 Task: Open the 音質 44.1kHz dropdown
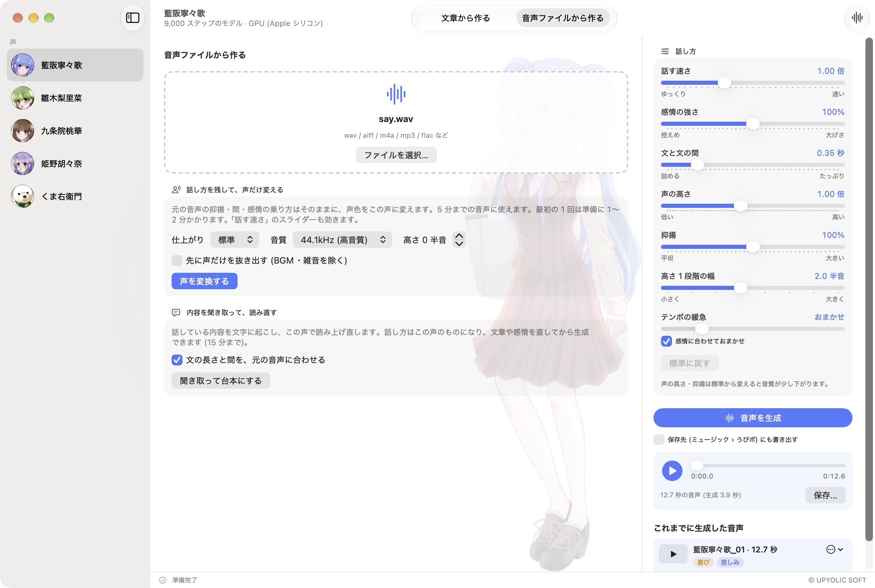[x=342, y=240]
